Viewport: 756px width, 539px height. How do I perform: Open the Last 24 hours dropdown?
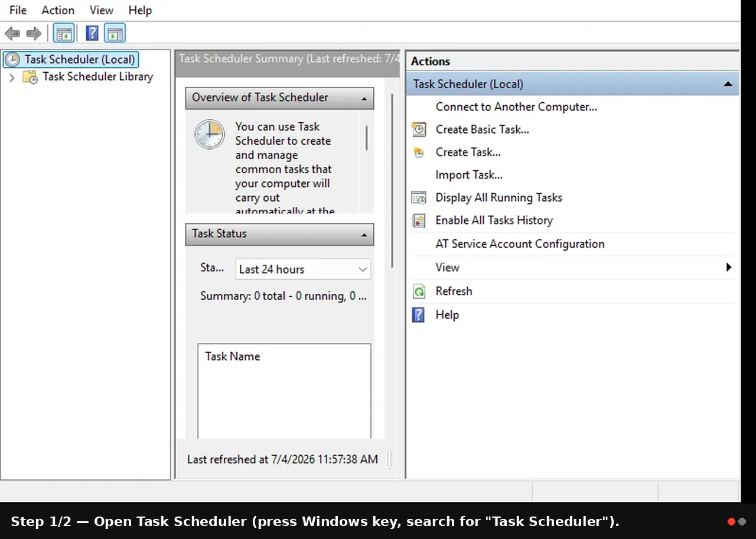(x=303, y=269)
